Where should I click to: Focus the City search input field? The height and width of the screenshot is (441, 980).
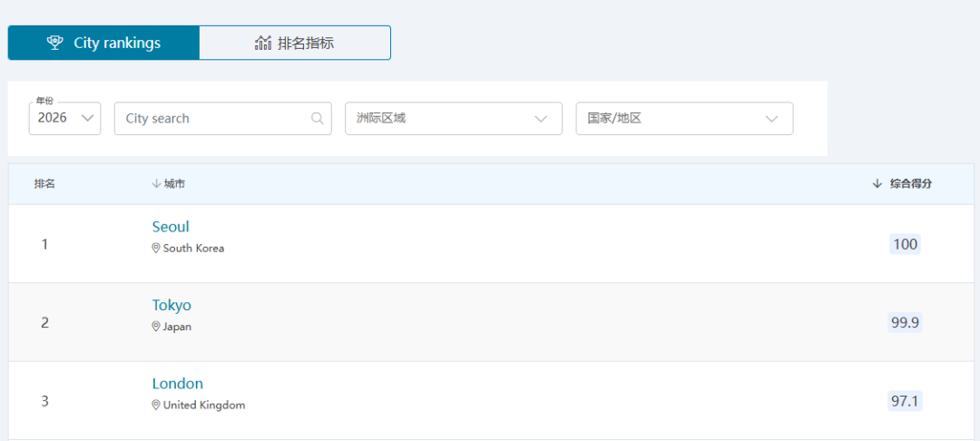click(222, 118)
